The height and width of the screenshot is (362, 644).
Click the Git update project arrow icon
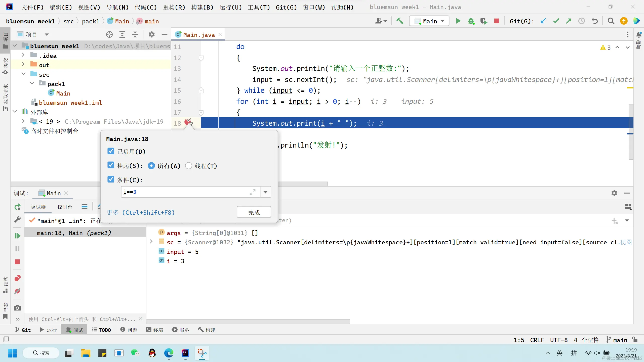(x=543, y=21)
